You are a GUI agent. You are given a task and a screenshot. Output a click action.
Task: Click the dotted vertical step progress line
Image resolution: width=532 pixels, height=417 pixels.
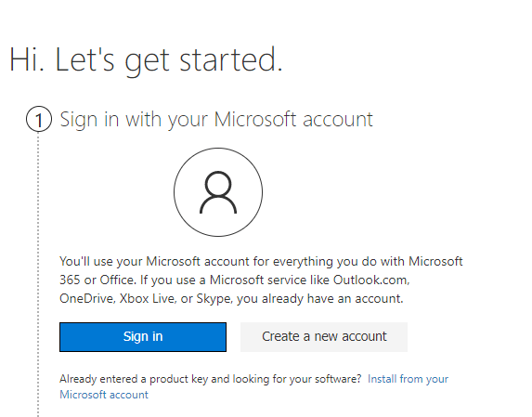38,274
